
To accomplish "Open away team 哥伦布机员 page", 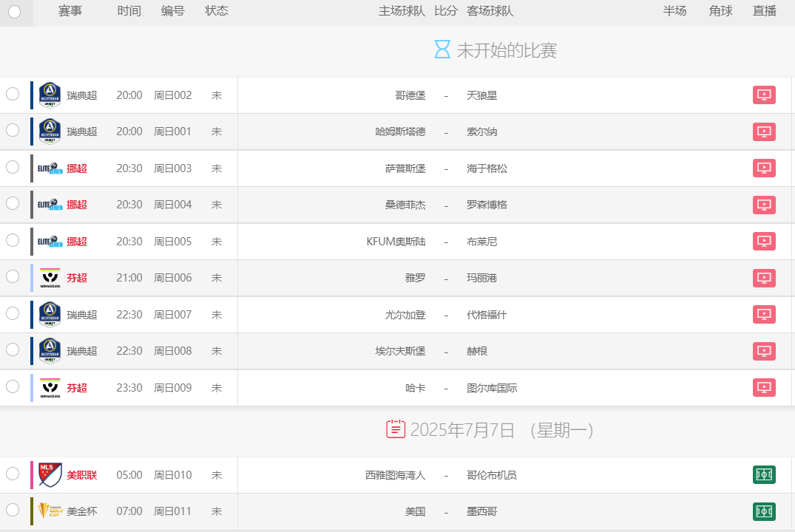I will [492, 475].
